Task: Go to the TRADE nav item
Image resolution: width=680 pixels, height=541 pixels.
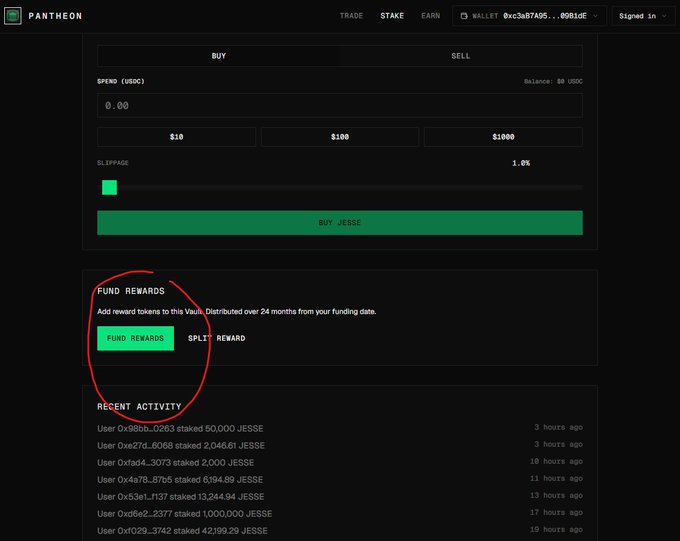Action: (351, 16)
